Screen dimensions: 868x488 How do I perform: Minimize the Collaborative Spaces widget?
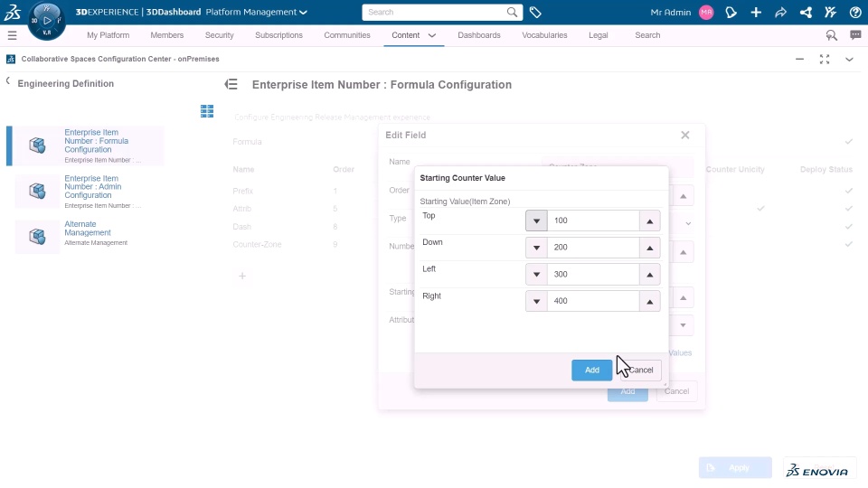pos(799,59)
